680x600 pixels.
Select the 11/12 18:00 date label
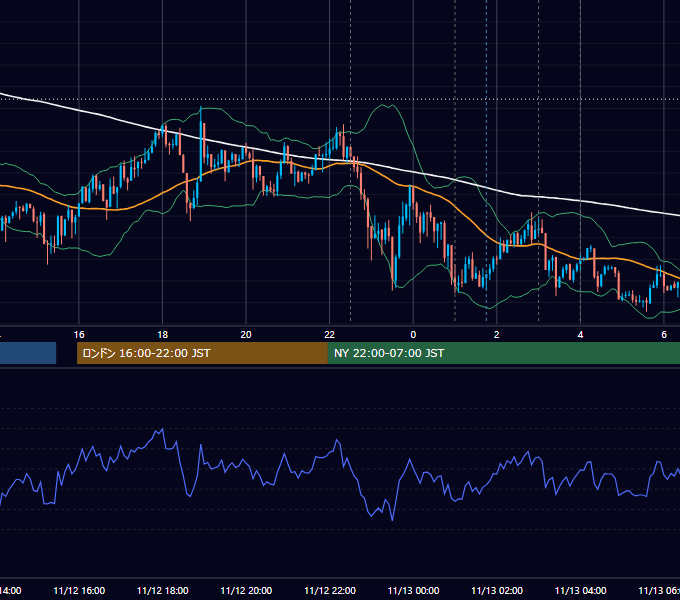pyautogui.click(x=163, y=590)
